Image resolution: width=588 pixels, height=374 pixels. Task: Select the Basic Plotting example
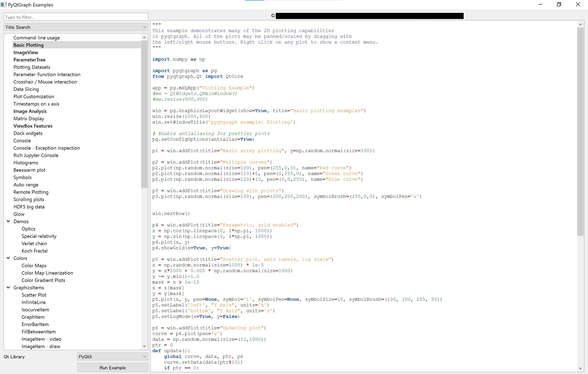tap(29, 45)
